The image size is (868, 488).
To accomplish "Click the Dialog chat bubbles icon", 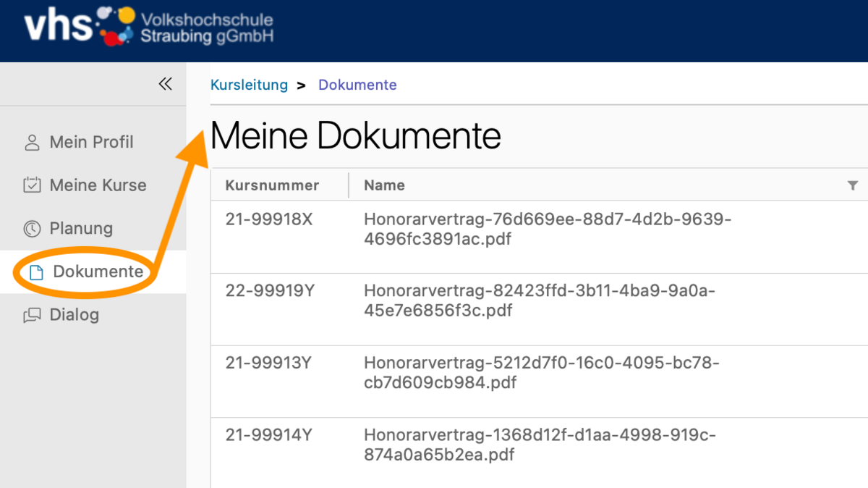I will [32, 315].
